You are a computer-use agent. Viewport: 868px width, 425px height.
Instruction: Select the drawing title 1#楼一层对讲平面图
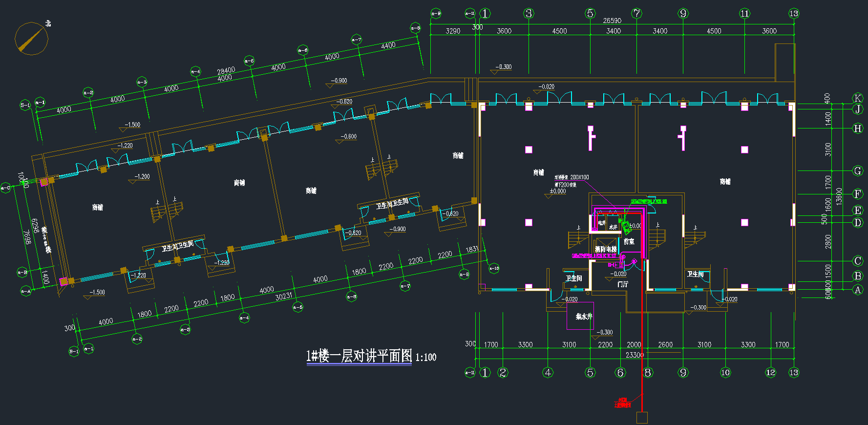point(359,356)
